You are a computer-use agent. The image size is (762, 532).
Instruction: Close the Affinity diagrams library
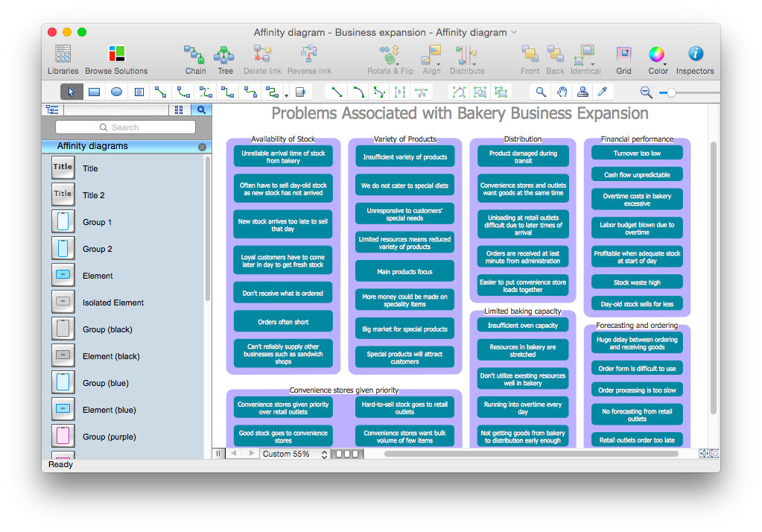click(202, 147)
